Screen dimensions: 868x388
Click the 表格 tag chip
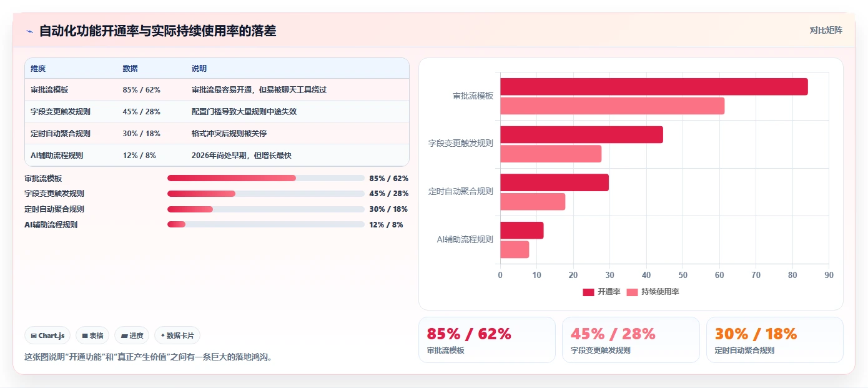[x=92, y=336]
